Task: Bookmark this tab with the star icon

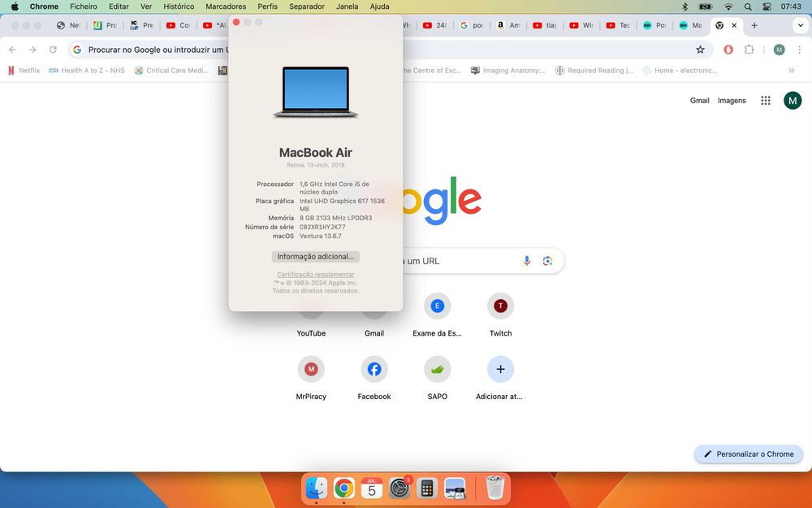Action: click(700, 50)
